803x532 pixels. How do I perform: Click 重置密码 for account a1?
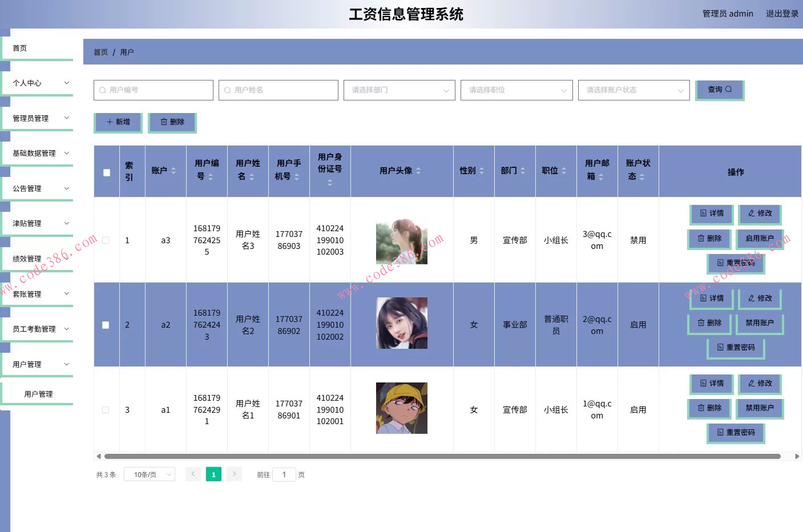(736, 433)
